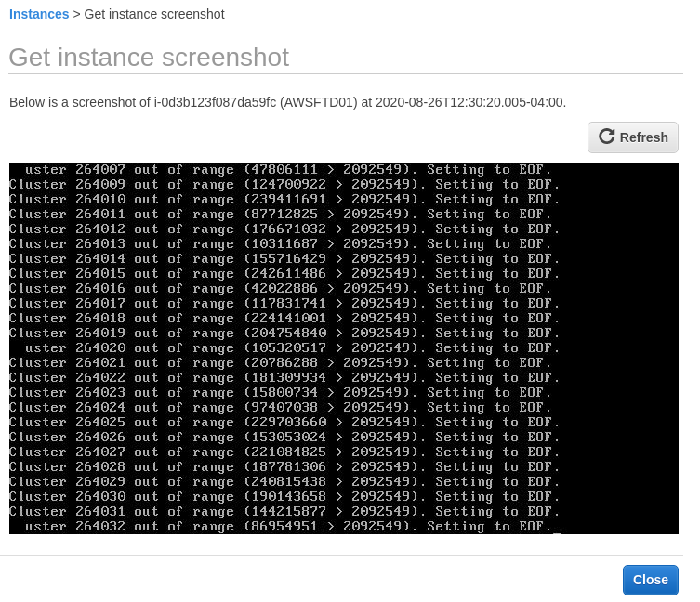The image size is (700, 602).
Task: Click console line for cluster 264024
Action: point(281,408)
